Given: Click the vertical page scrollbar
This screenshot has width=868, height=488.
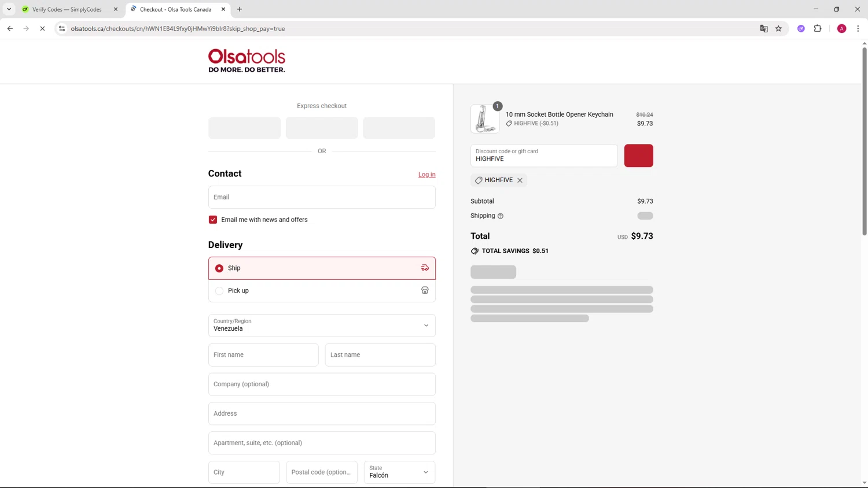Looking at the screenshot, I should tap(865, 142).
